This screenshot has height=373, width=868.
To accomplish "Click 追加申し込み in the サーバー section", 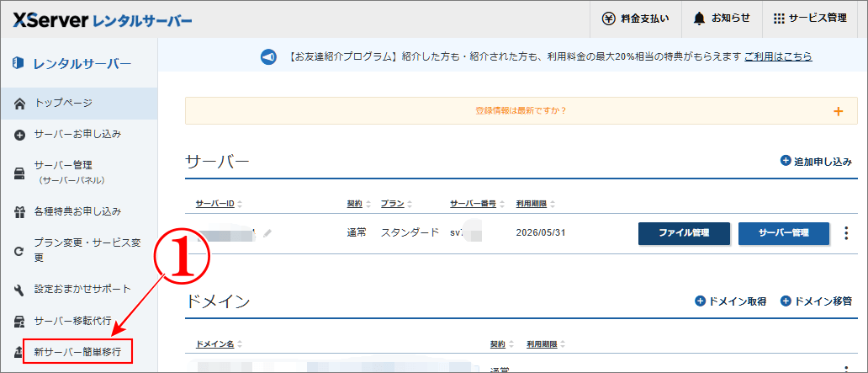I will [816, 162].
